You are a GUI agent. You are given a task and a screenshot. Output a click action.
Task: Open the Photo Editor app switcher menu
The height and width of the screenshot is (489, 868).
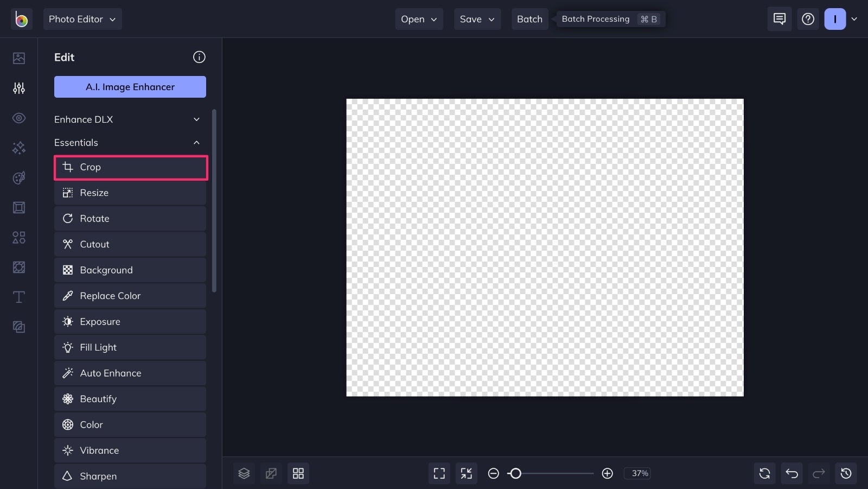(x=82, y=19)
